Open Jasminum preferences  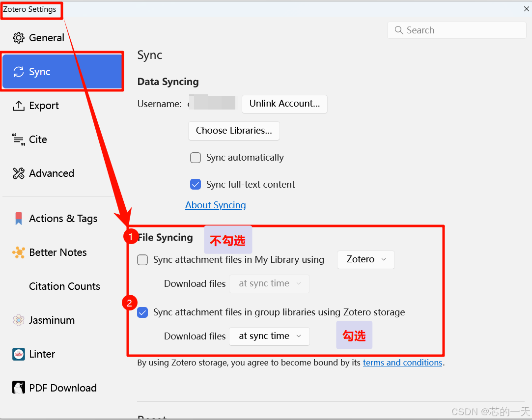[x=62, y=320]
